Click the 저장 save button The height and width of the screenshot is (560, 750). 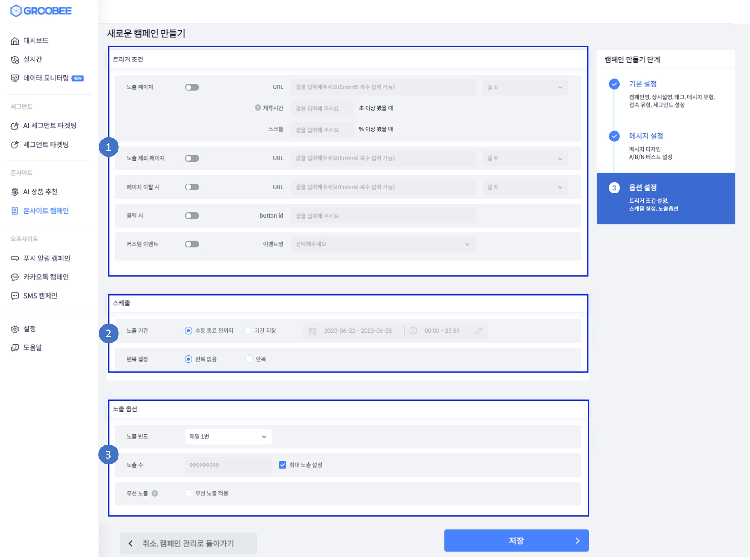point(516,540)
